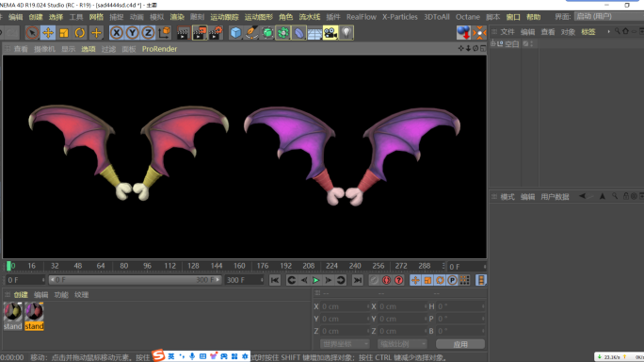Toggle the Y axis lock
Viewport: 644px width, 362px height.
click(x=132, y=33)
